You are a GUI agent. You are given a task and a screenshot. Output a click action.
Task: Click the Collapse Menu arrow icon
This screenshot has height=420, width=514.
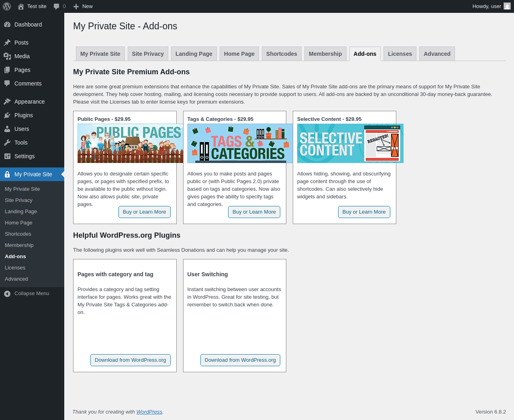click(7, 294)
